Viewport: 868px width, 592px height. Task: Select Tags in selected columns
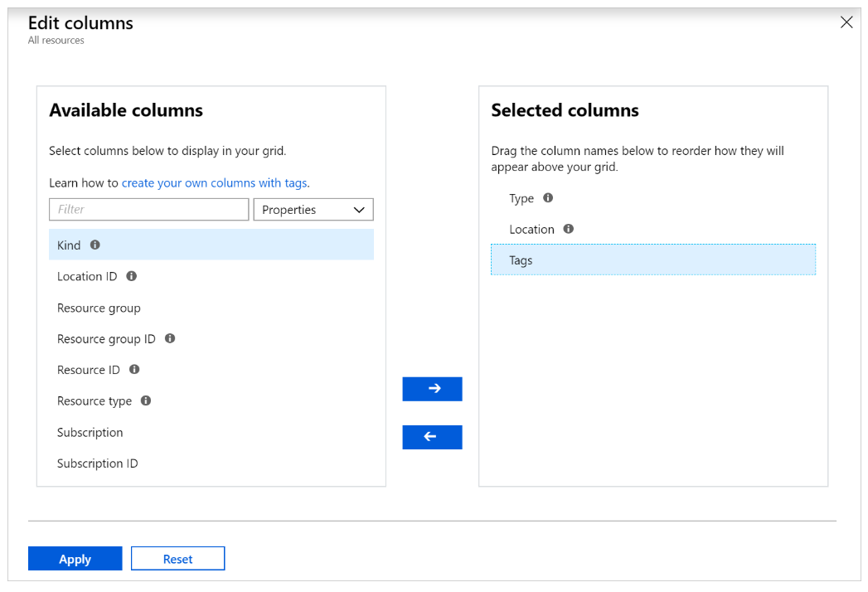pos(653,260)
